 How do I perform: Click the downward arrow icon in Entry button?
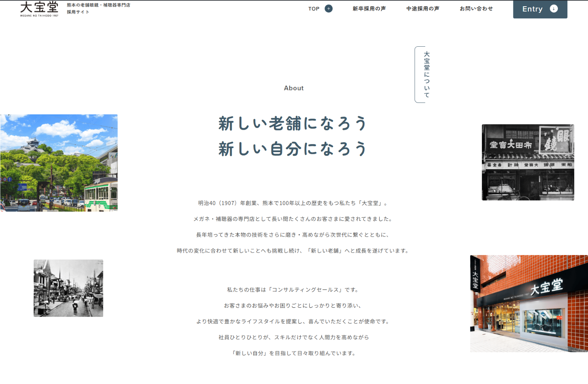[x=554, y=8]
